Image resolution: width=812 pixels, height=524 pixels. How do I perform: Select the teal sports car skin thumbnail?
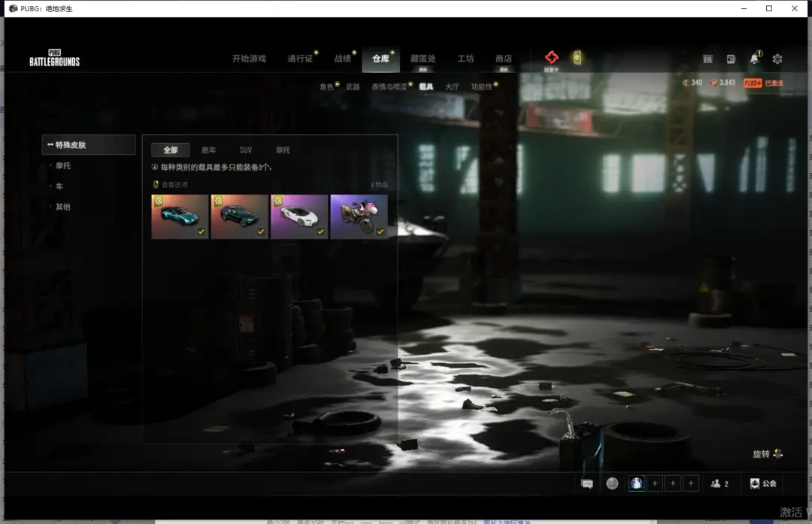[x=180, y=217]
